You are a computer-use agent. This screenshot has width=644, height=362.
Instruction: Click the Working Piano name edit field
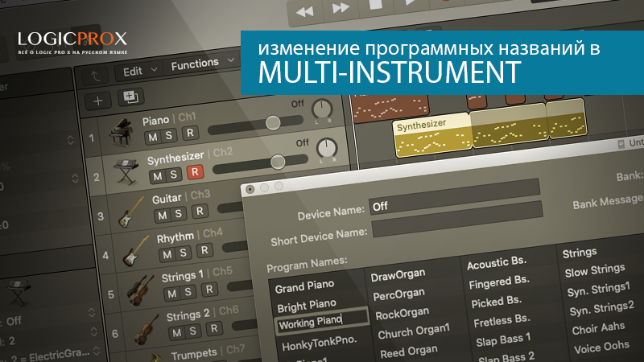pos(321,321)
